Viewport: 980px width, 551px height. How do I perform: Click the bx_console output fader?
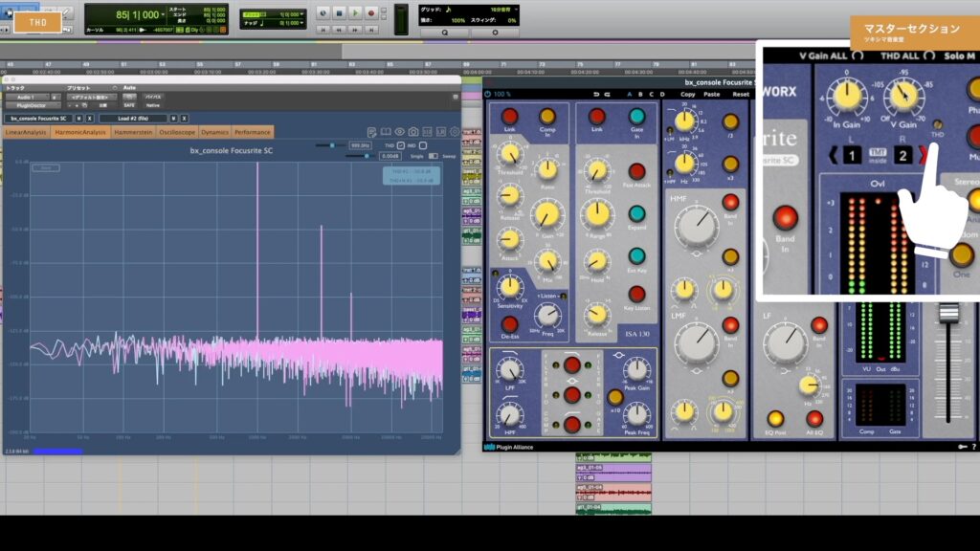pos(948,313)
